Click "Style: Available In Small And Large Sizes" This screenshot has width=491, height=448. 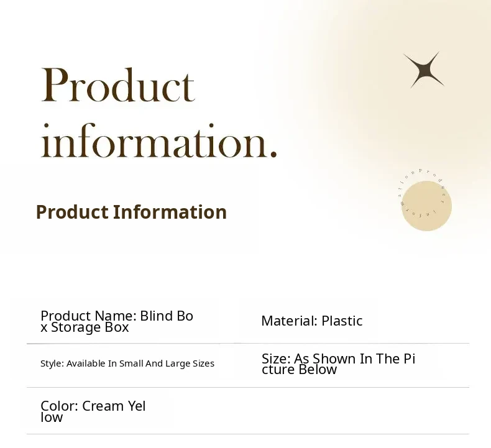tap(127, 363)
